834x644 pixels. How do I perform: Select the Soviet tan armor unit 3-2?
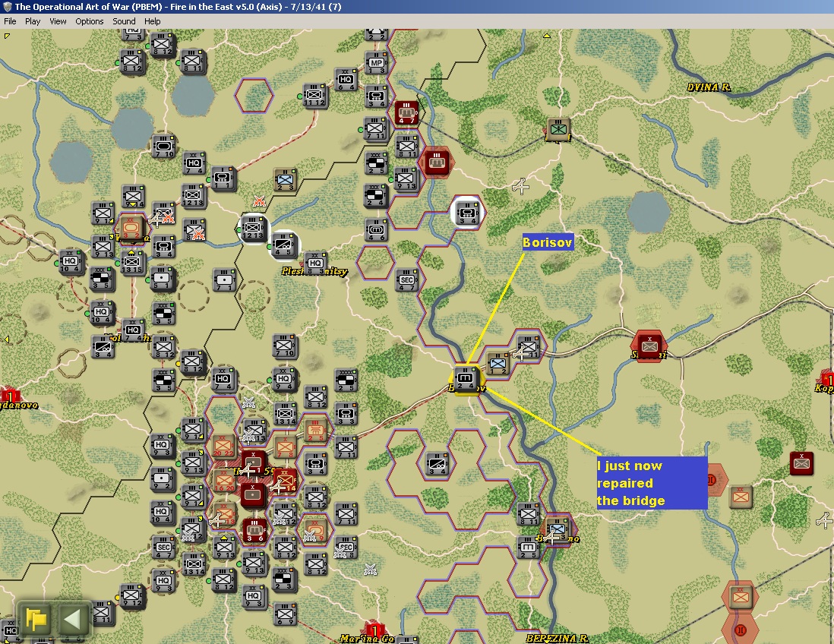[131, 228]
